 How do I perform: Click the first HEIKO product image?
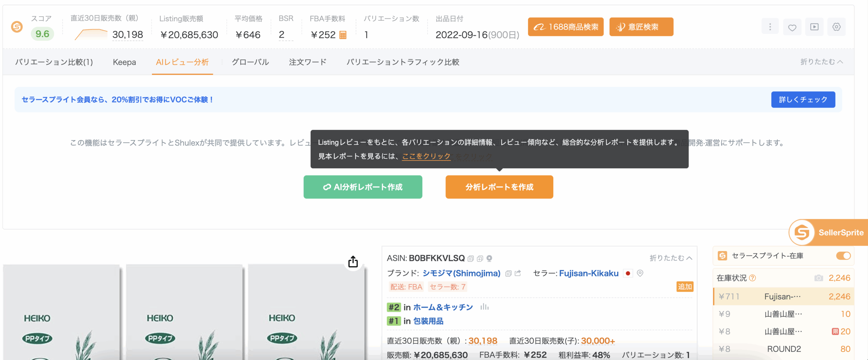[61, 312]
